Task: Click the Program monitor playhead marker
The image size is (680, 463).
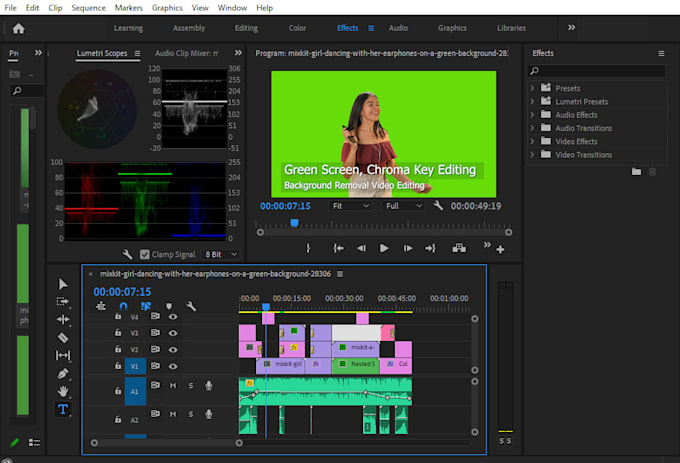Action: coord(294,223)
